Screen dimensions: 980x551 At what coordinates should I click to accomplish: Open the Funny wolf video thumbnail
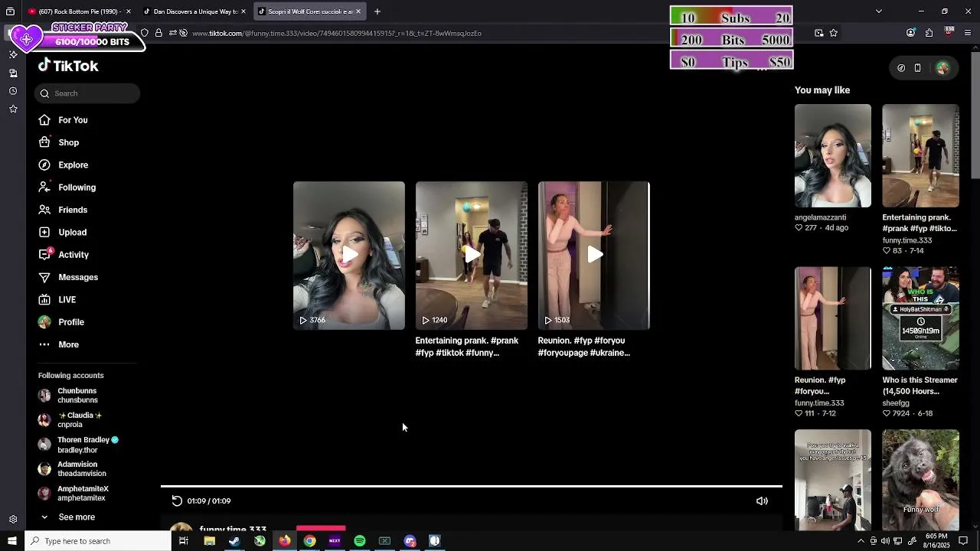tap(920, 480)
